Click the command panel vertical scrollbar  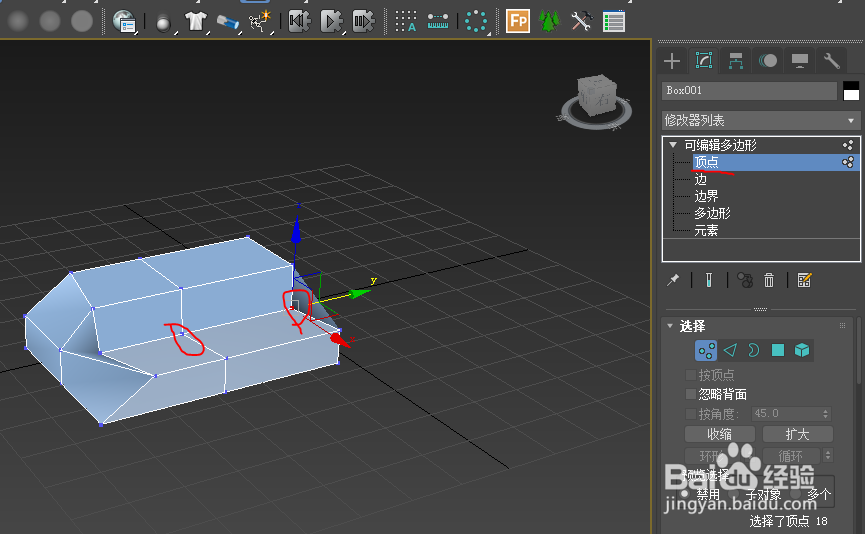859,351
